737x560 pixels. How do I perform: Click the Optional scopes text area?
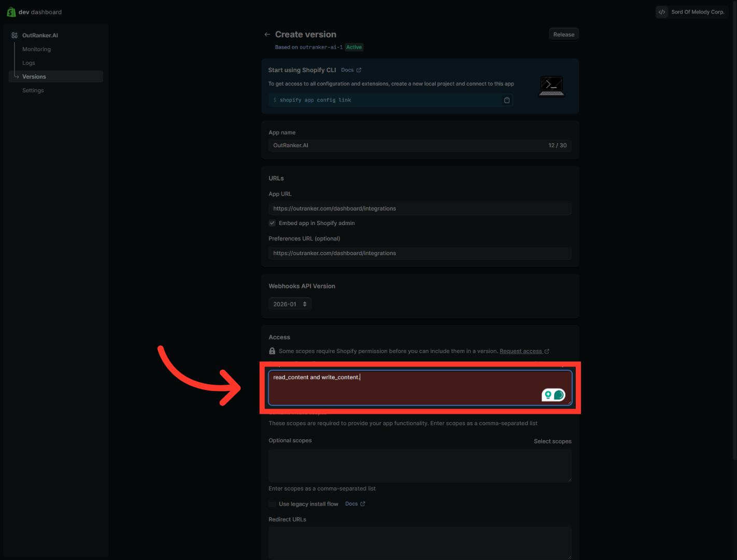click(420, 466)
